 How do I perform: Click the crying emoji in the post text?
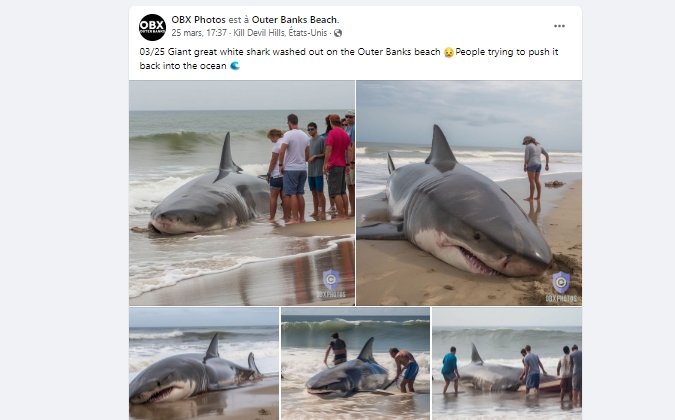click(449, 52)
